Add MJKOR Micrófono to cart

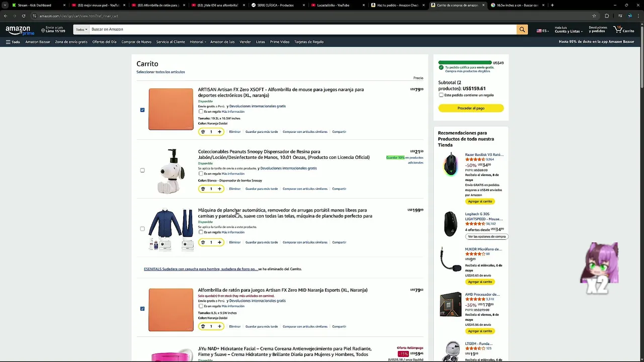pos(480,282)
